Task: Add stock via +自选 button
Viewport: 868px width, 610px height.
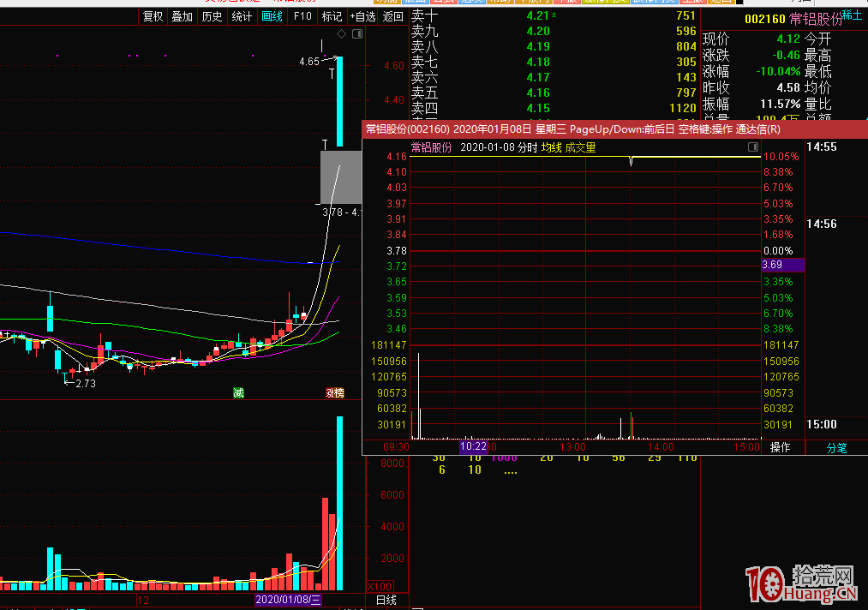Action: (x=362, y=16)
